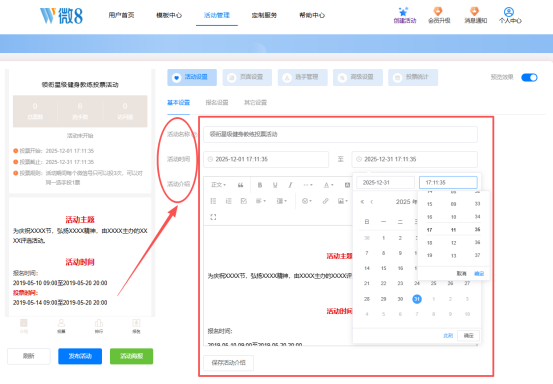Open the 定制服务 nav item
This screenshot has width=553, height=384.
tap(264, 15)
